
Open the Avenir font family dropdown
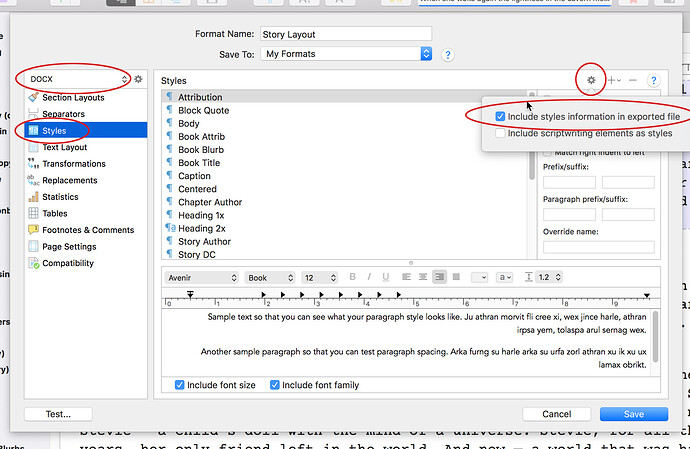tap(202, 277)
